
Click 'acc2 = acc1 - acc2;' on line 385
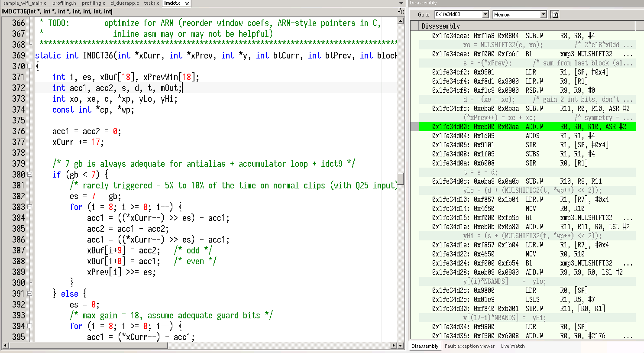coord(128,229)
